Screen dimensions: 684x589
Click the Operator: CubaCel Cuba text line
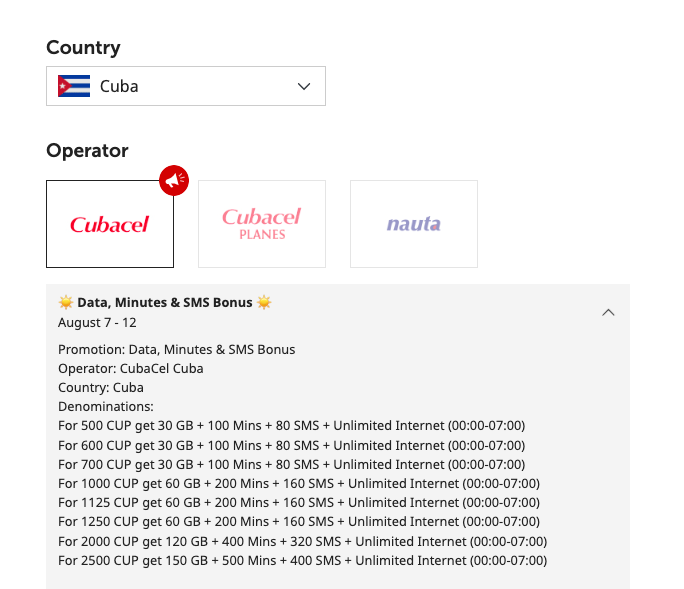pyautogui.click(x=131, y=369)
